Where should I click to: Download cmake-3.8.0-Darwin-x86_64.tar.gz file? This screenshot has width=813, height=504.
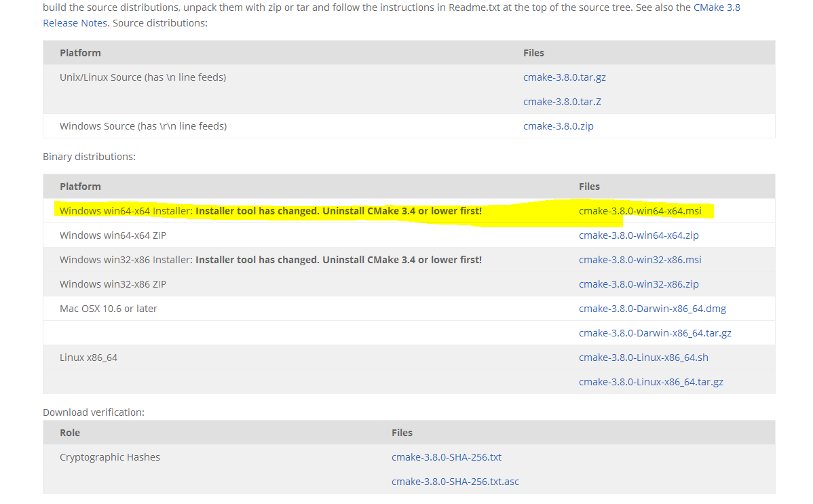point(655,333)
